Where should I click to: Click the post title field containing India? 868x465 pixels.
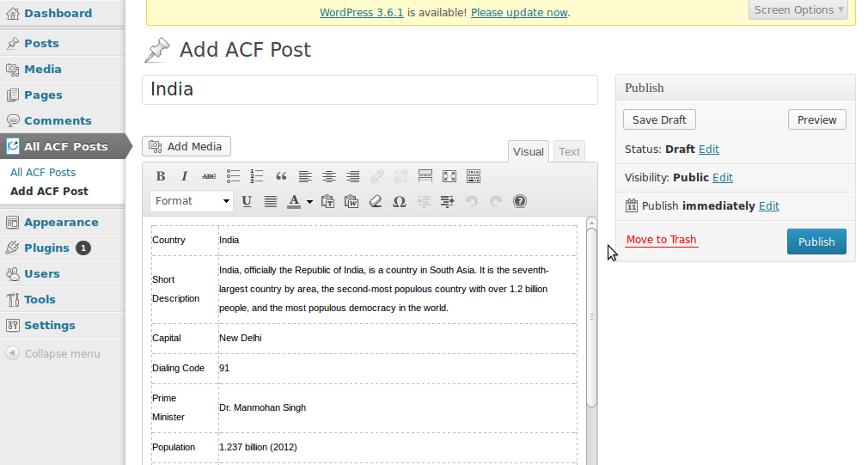[x=370, y=89]
